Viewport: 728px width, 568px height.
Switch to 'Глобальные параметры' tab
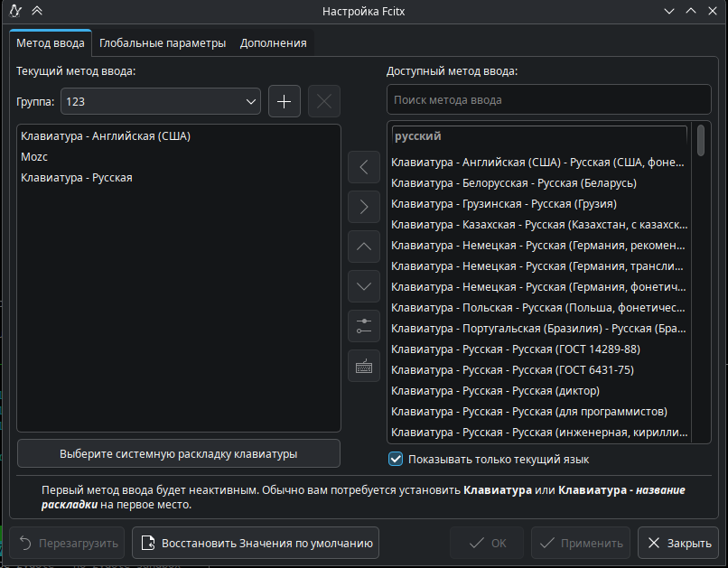163,42
